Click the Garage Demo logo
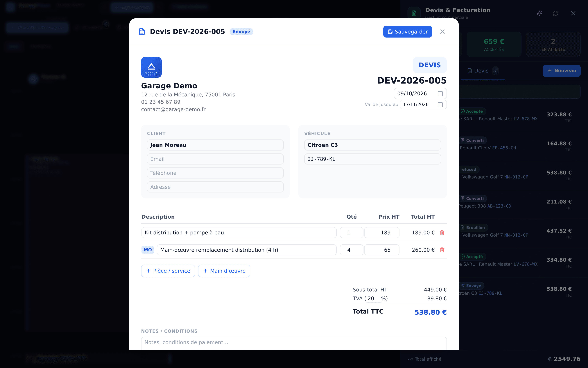588x368 pixels. coord(151,67)
